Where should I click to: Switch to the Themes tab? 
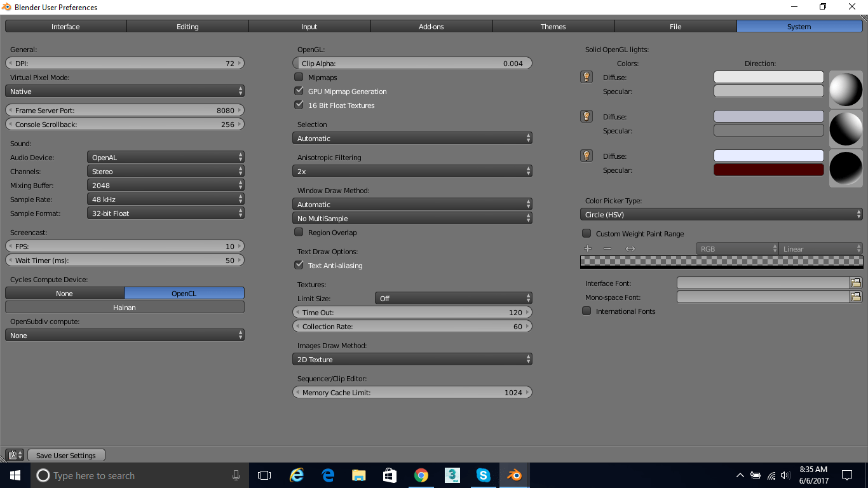(x=553, y=26)
